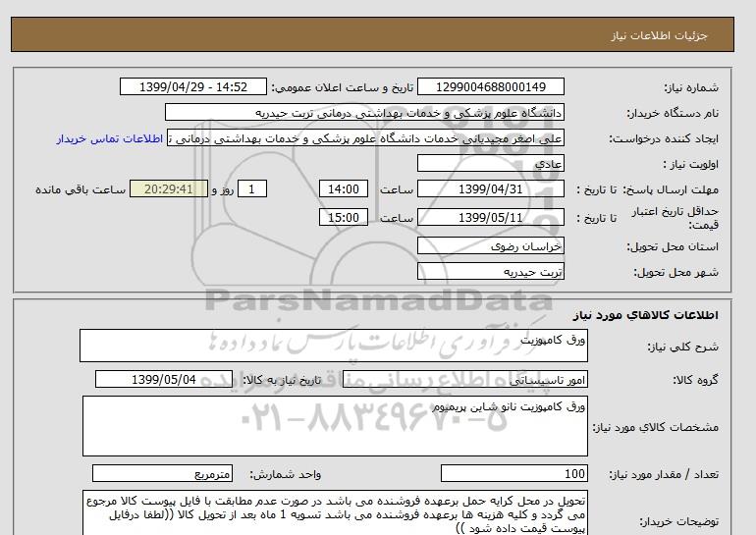This screenshot has height=535, width=756.
Task: Click the price validity date 1399/05/11
Action: pyautogui.click(x=490, y=217)
